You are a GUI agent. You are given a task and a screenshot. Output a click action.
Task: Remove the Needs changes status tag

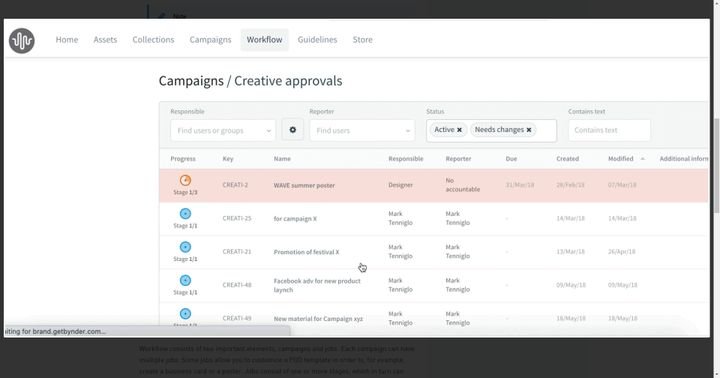click(x=529, y=130)
